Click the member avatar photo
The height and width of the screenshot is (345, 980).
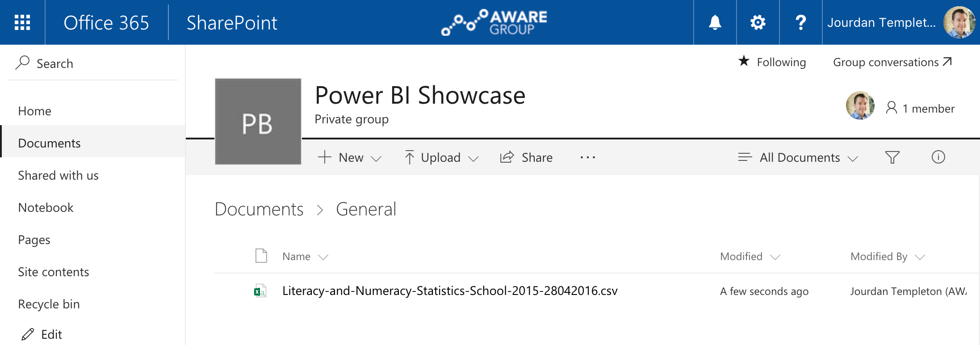pos(860,106)
